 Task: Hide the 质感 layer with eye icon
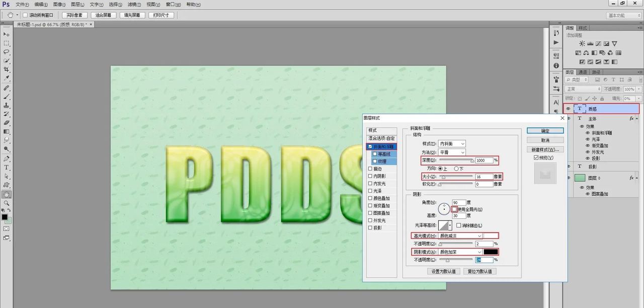click(569, 109)
